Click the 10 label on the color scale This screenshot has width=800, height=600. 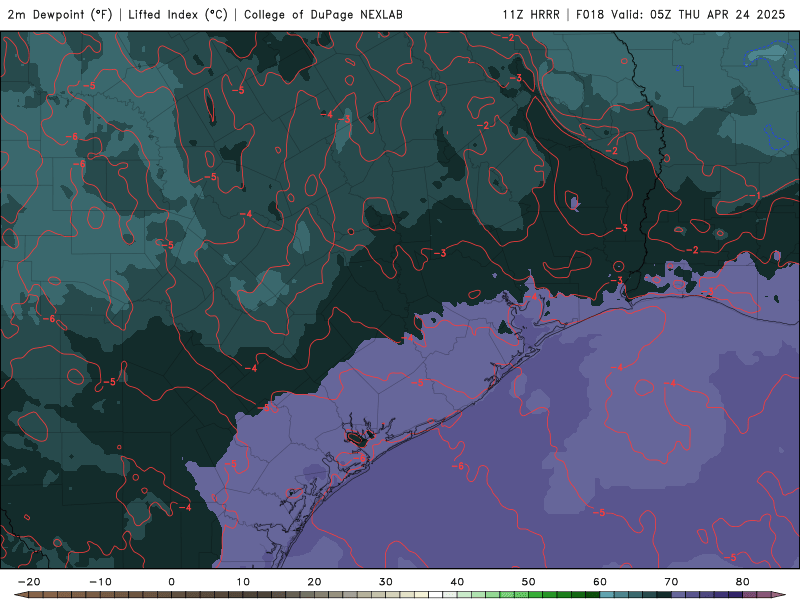(x=243, y=582)
